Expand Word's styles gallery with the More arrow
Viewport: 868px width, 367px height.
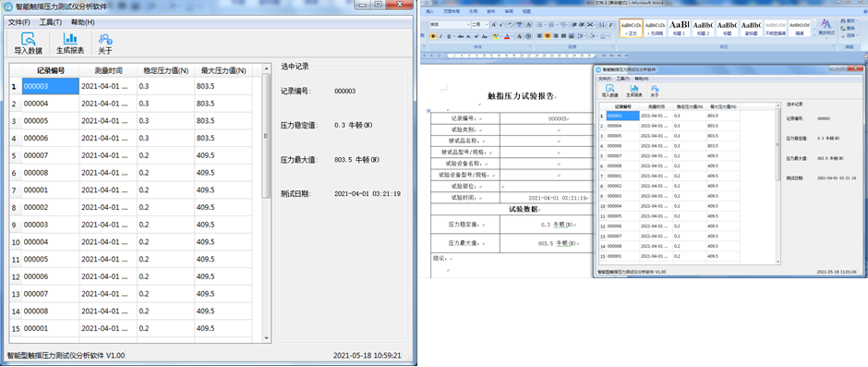tap(814, 34)
